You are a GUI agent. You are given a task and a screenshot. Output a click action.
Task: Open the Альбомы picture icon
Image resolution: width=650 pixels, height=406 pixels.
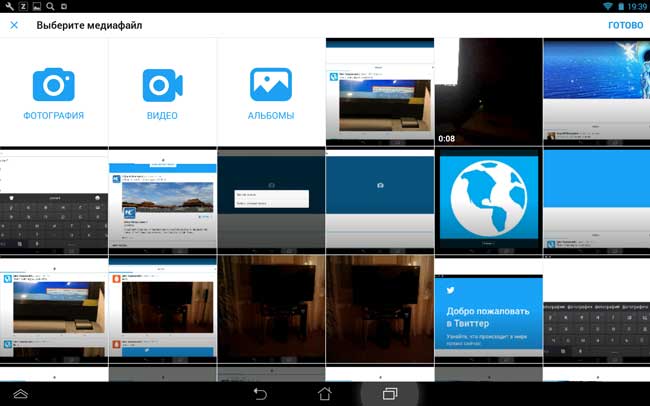click(271, 86)
